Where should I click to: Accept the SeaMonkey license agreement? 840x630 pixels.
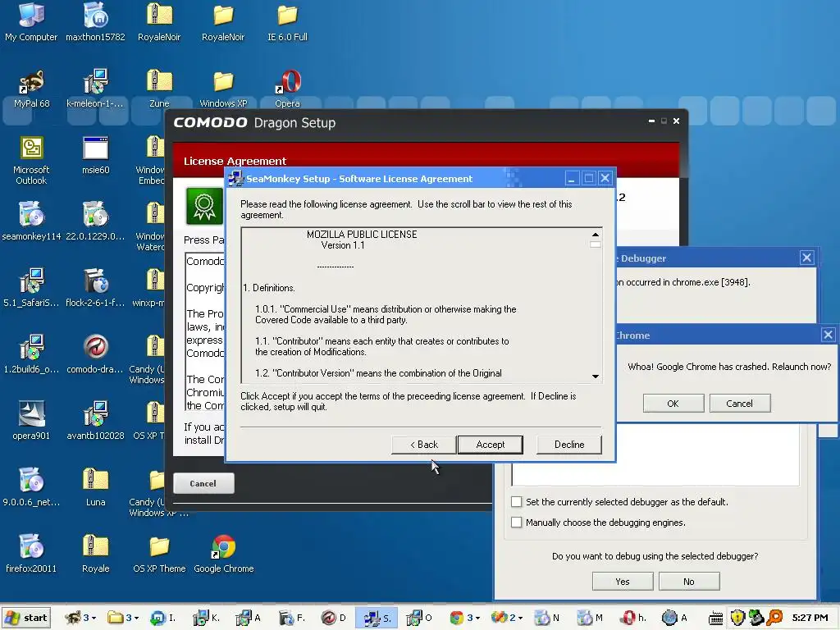pos(491,444)
